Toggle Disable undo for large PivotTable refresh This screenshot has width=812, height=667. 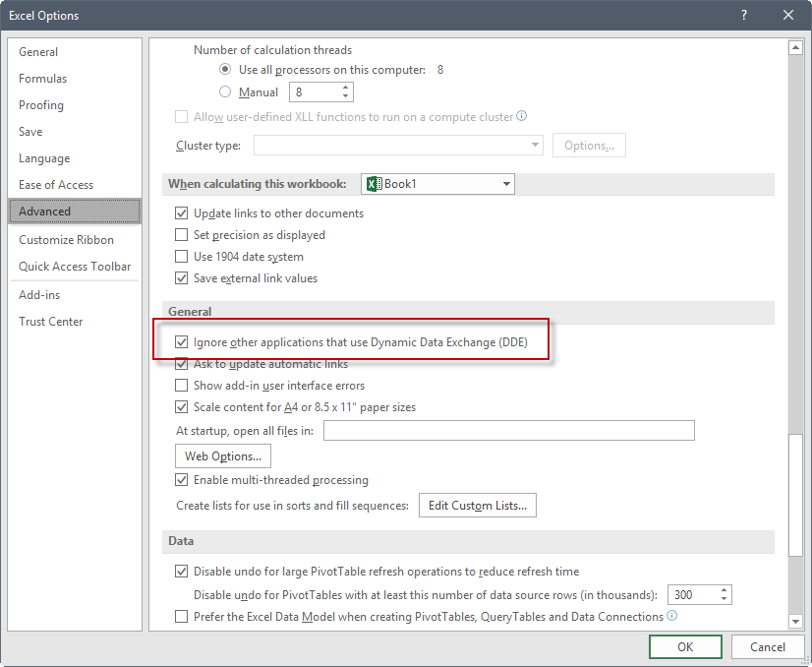pos(181,572)
